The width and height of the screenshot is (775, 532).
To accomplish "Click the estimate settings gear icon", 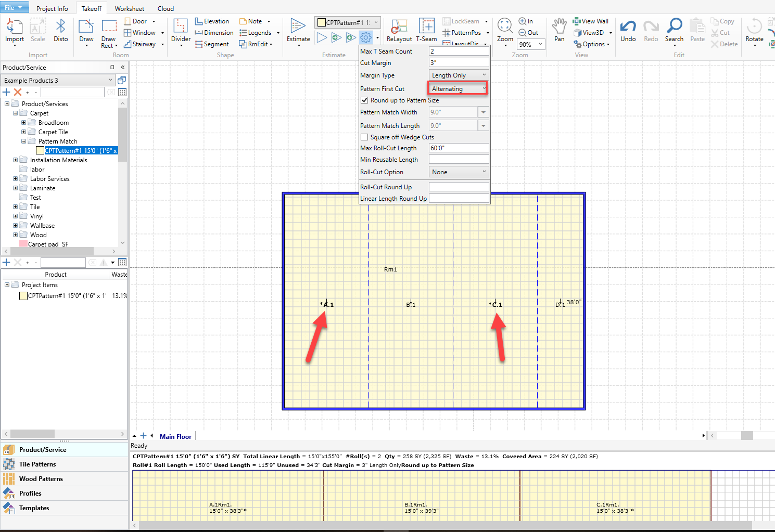I will 366,37.
